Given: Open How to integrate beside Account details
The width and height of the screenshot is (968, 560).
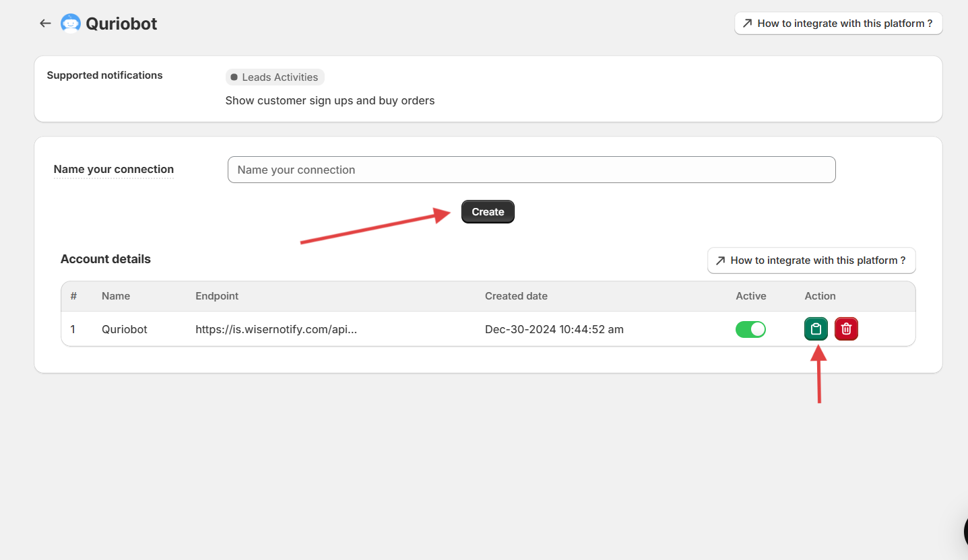Looking at the screenshot, I should point(811,260).
